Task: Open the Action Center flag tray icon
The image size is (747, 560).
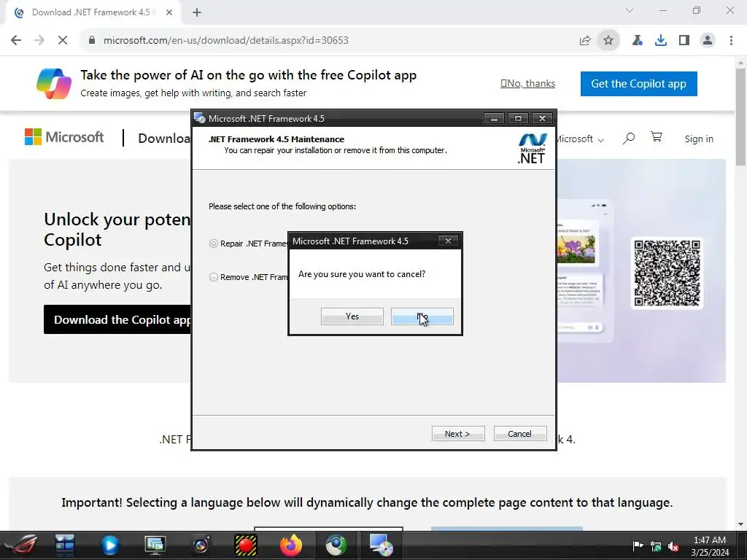Action: click(638, 545)
